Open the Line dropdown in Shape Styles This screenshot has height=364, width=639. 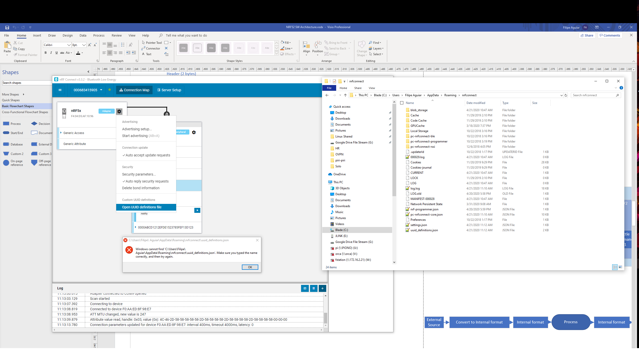pos(286,48)
